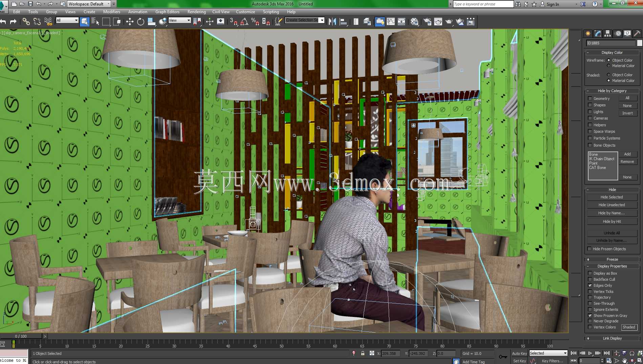643x364 pixels.
Task: Toggle the Percent Snap icon
Action: click(x=255, y=22)
